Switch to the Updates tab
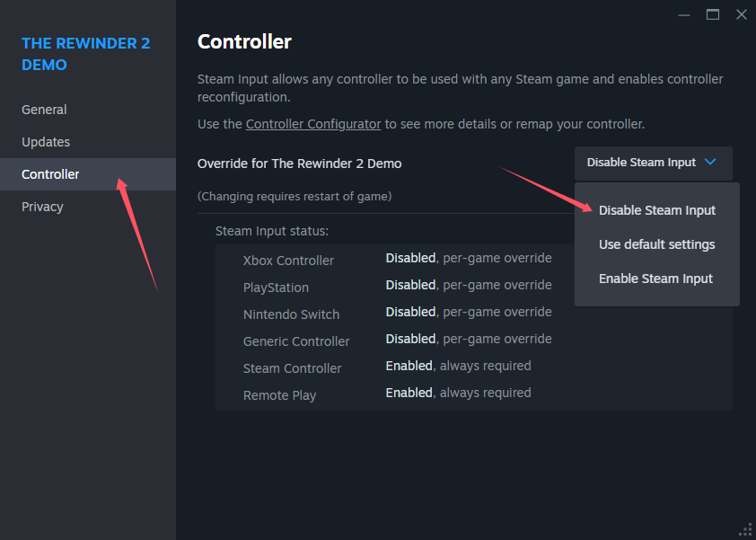 click(x=46, y=142)
